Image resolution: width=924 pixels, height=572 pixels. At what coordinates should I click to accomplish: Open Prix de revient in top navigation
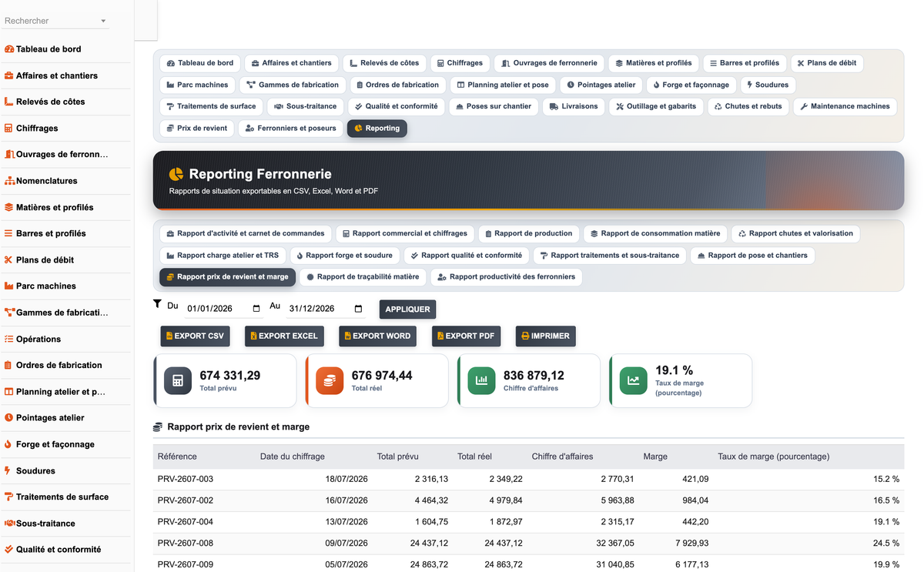pos(197,129)
